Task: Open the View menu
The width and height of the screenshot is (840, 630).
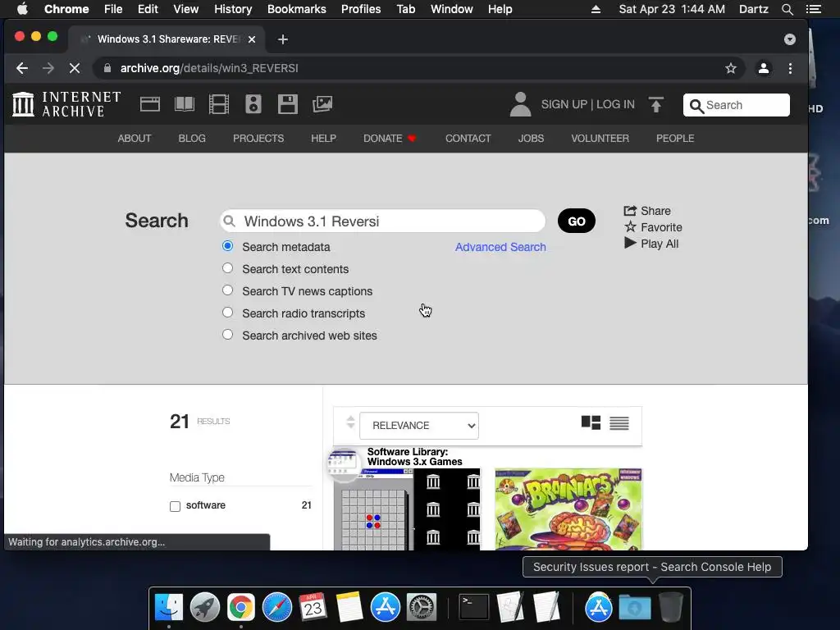Action: click(x=186, y=9)
